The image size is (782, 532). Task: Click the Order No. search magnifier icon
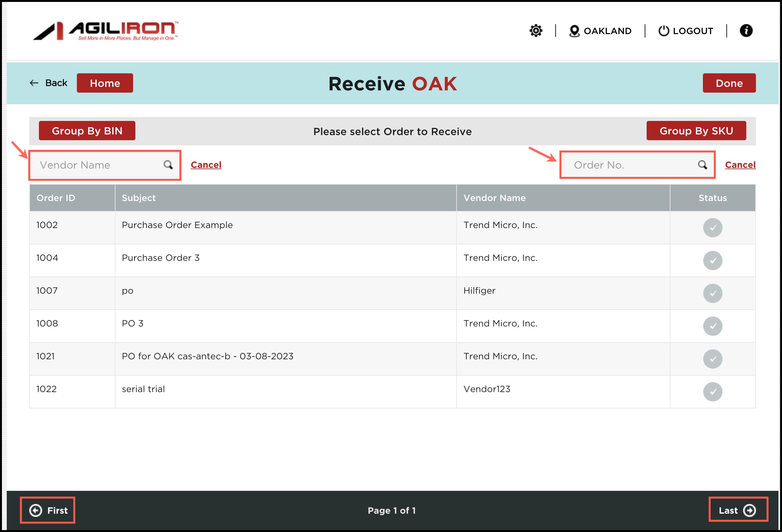(x=702, y=165)
